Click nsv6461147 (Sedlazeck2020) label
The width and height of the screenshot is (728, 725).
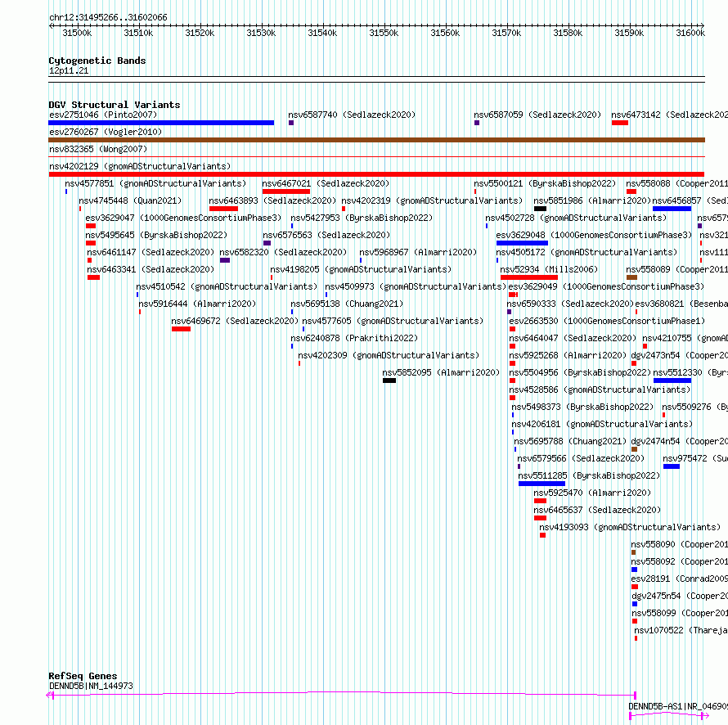click(x=151, y=252)
